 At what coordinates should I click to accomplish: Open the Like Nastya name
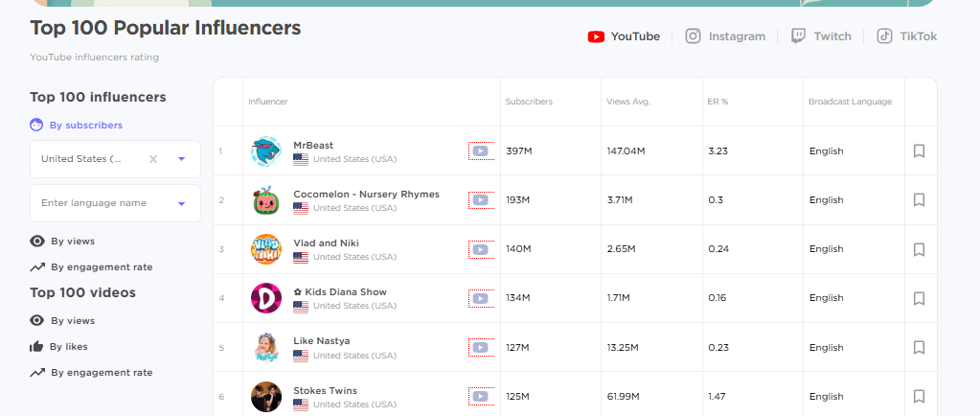321,341
